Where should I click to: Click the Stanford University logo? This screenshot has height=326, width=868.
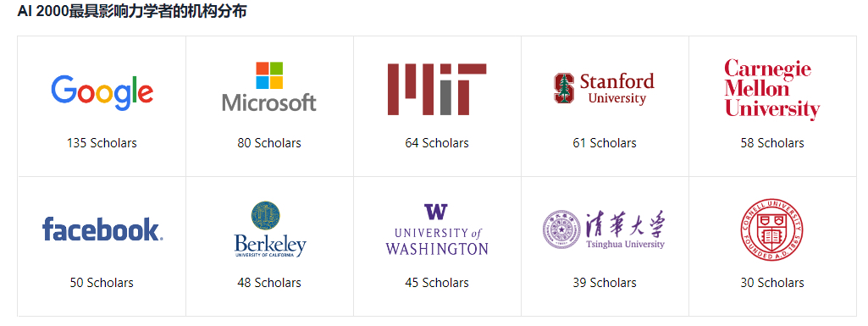(x=604, y=89)
